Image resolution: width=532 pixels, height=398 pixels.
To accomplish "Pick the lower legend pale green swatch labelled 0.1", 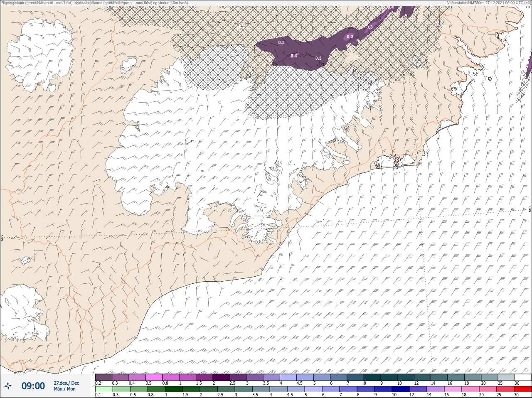I will 103,389.
